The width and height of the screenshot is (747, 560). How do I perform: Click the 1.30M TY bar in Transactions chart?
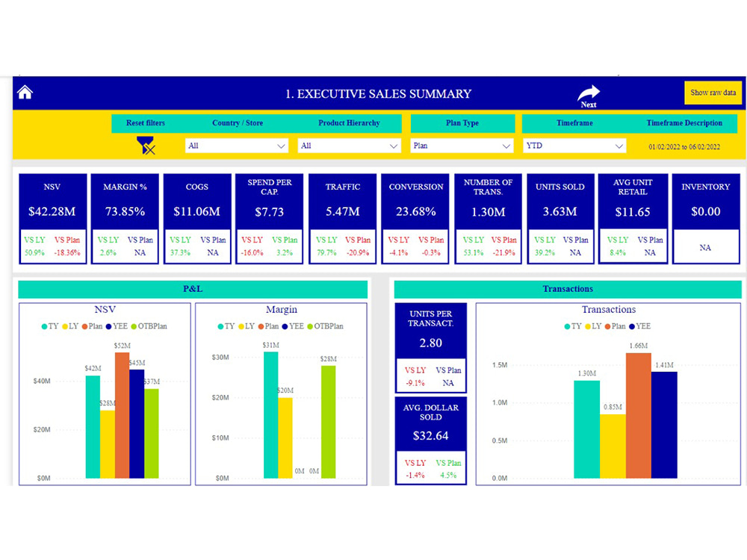(x=587, y=429)
